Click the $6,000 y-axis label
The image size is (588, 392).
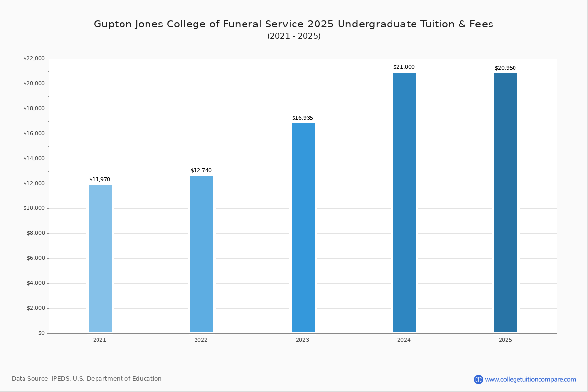(x=35, y=258)
